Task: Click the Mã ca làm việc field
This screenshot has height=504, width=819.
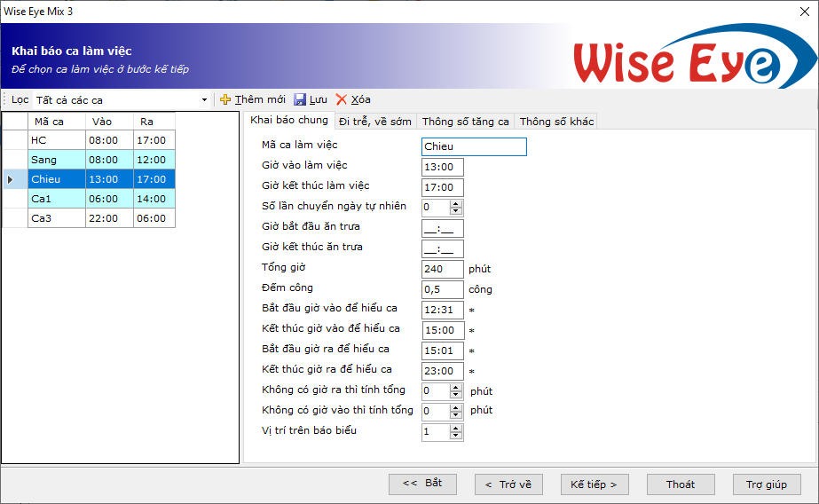Action: [474, 146]
